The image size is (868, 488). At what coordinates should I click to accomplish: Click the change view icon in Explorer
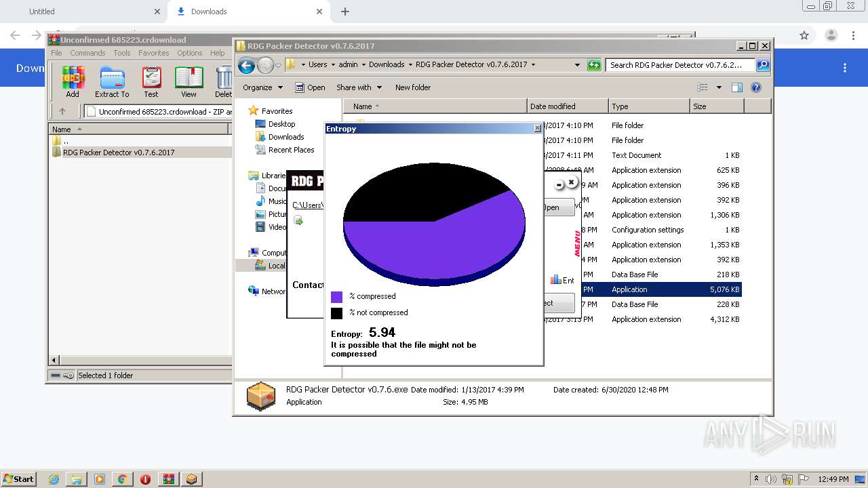pos(703,87)
